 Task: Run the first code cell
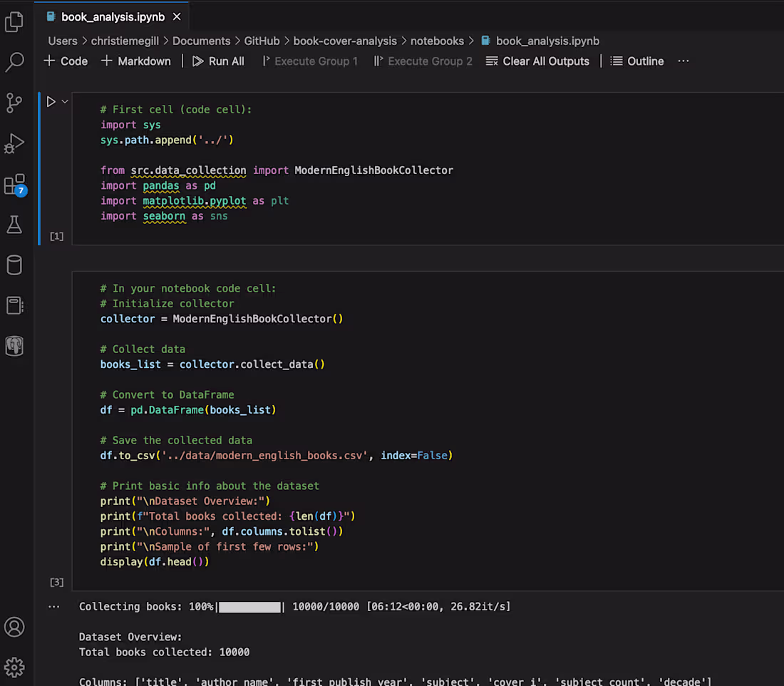coord(51,101)
